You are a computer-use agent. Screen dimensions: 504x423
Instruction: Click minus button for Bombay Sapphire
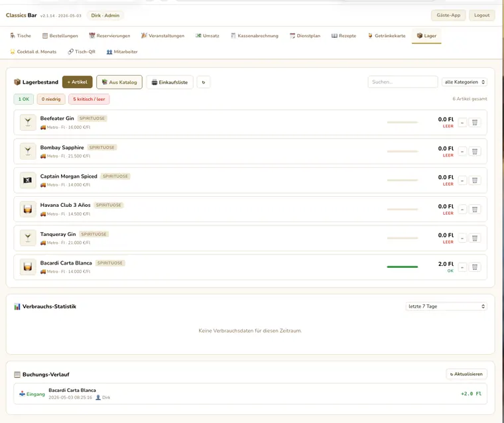[462, 151]
